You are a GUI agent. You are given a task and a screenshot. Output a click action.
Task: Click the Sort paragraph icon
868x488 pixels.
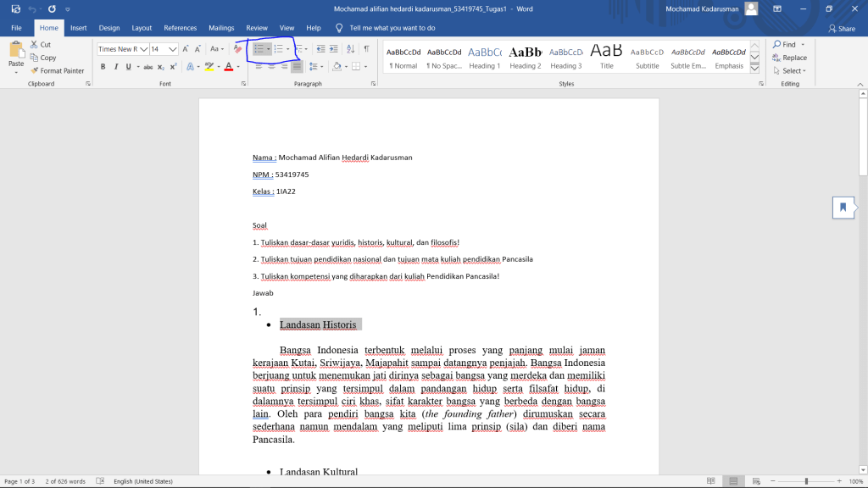(351, 49)
